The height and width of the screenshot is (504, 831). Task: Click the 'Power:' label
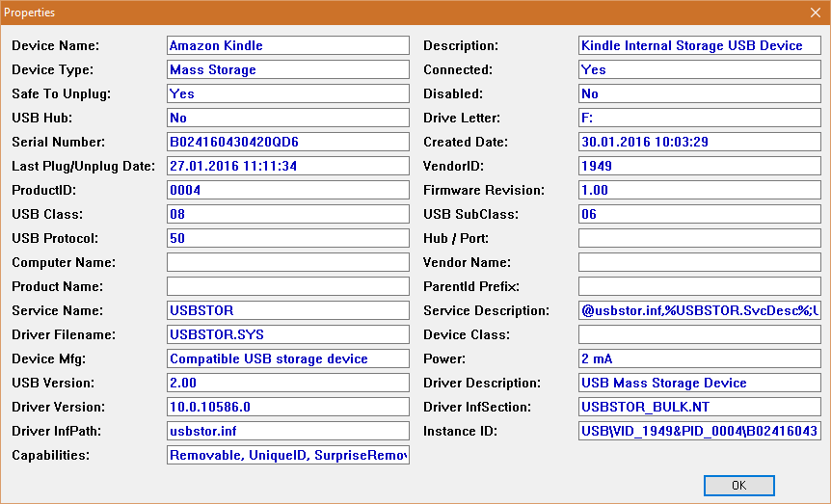click(x=444, y=358)
